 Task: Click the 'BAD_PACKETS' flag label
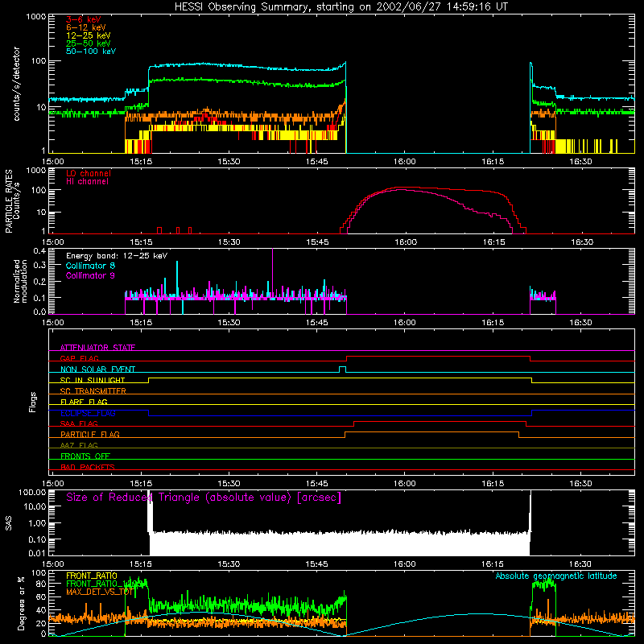[88, 467]
